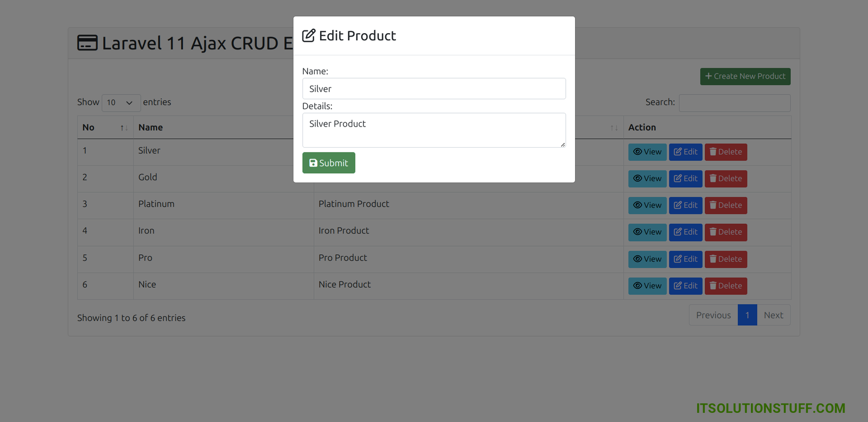Open the show entries count dropdown

121,103
